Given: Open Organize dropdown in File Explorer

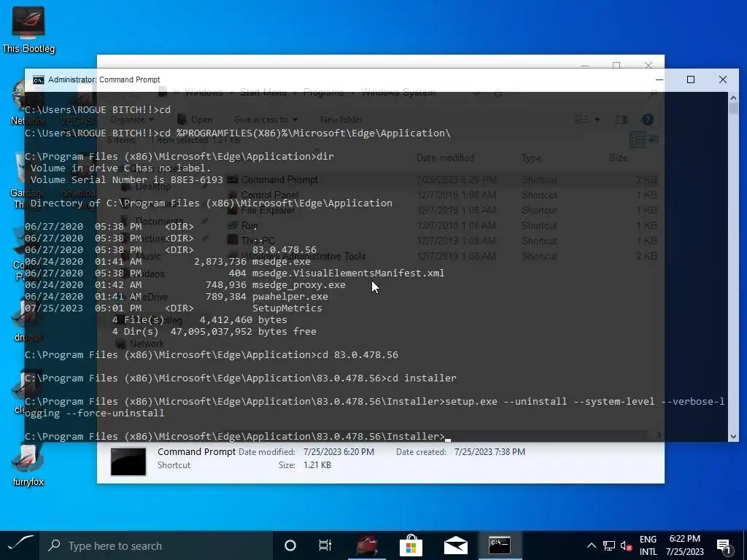Looking at the screenshot, I should 132,120.
